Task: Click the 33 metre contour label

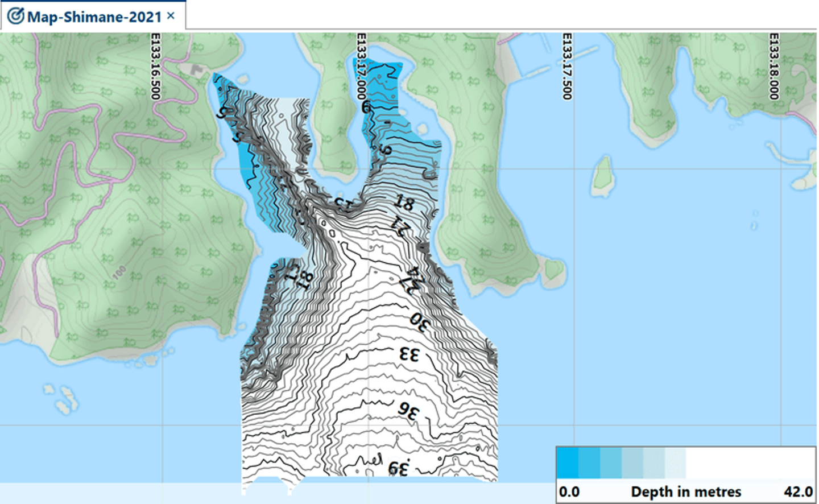Action: [x=409, y=354]
